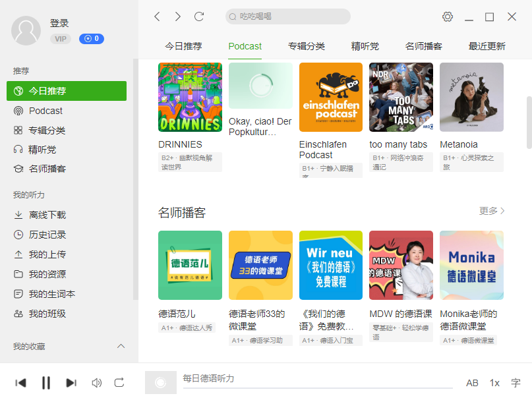Open the Metanoia podcast cover
532x402 pixels.
tap(471, 97)
